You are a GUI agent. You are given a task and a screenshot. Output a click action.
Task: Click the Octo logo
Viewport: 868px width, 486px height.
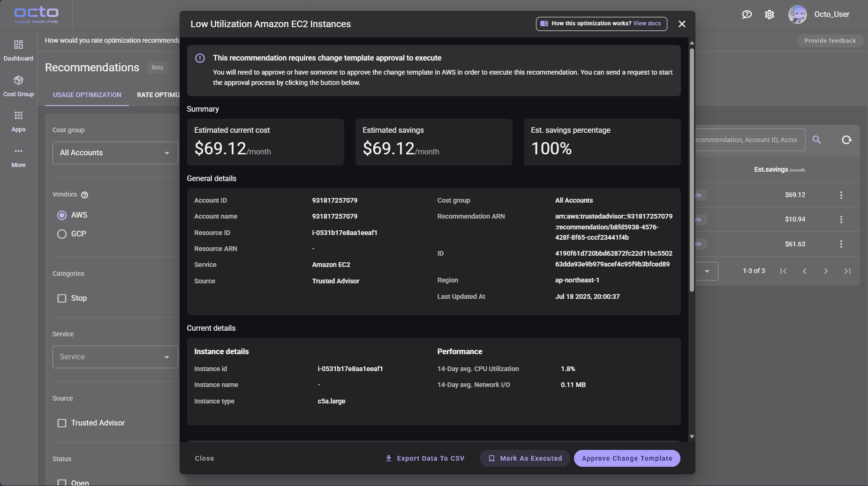tap(36, 15)
